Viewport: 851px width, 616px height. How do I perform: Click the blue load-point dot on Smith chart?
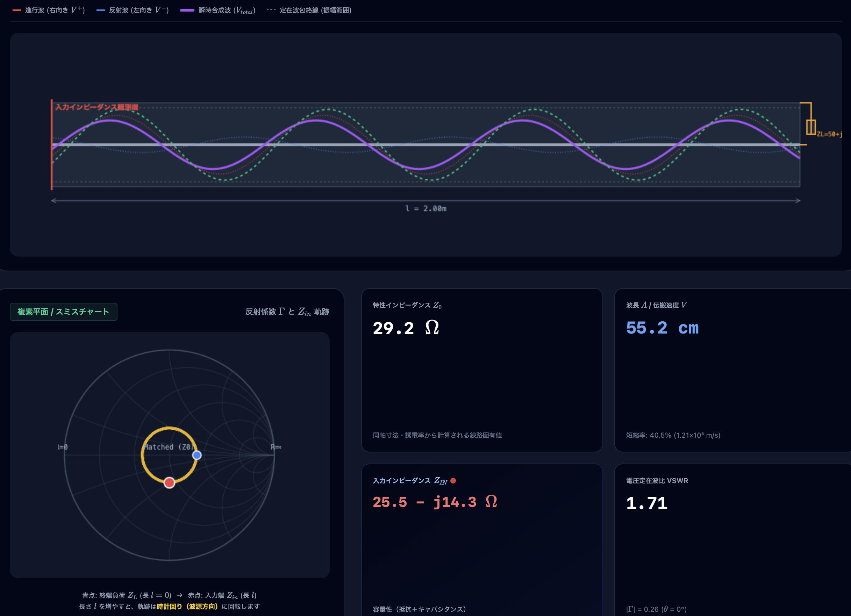196,455
